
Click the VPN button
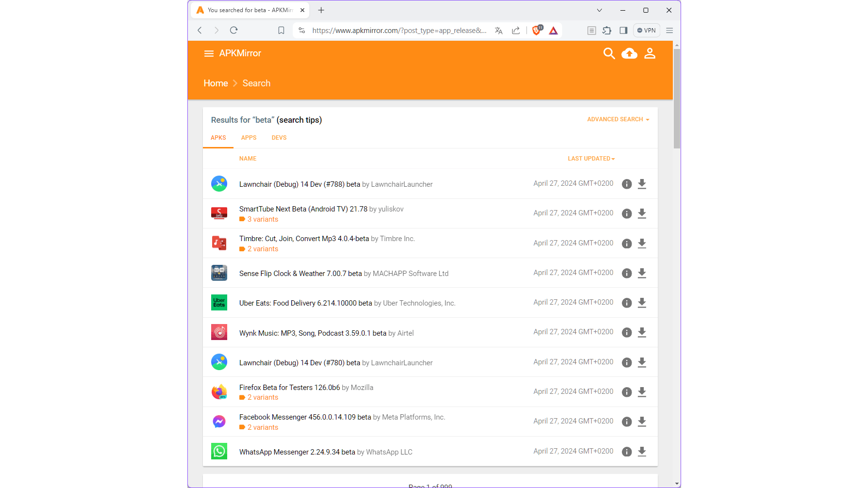(647, 31)
